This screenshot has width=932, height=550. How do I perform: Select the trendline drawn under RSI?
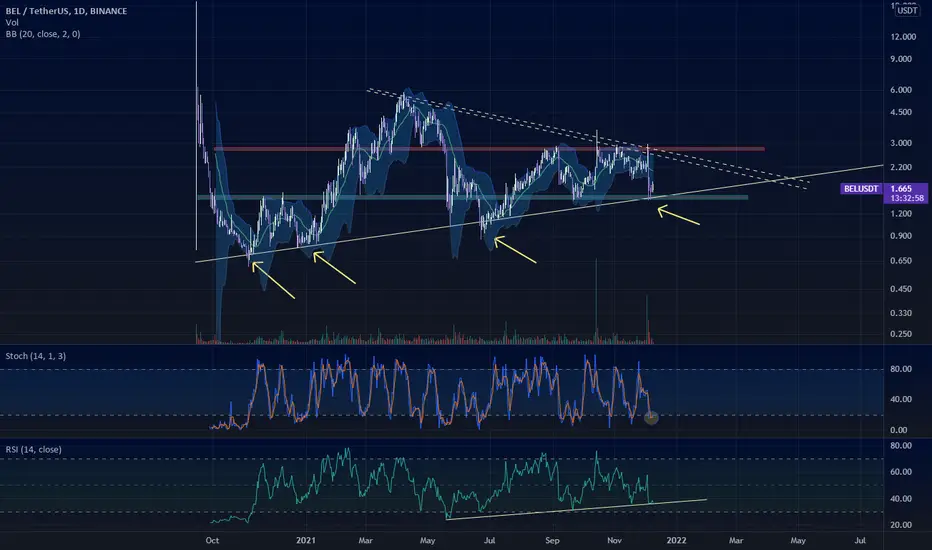coord(576,510)
